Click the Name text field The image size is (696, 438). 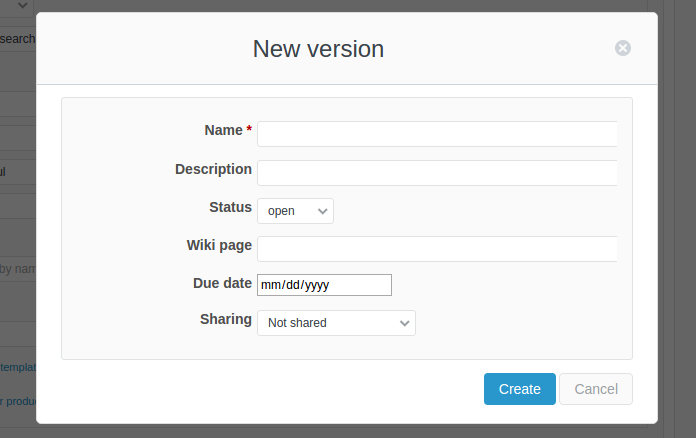coord(437,134)
